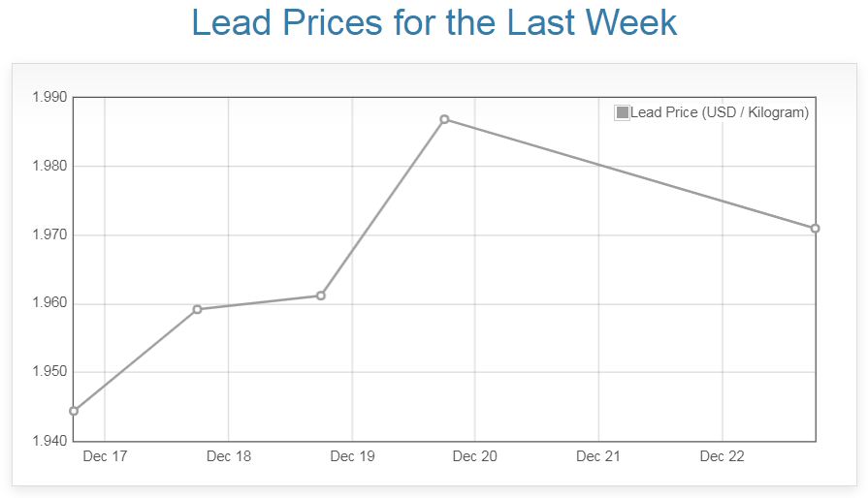Viewport: 868px width, 498px height.
Task: Click the 1.940 y-axis label
Action: click(x=49, y=441)
